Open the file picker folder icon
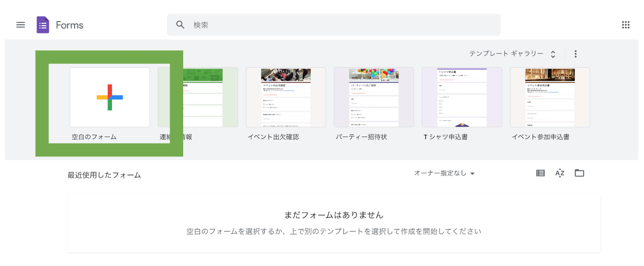This screenshot has width=644, height=266. click(579, 173)
